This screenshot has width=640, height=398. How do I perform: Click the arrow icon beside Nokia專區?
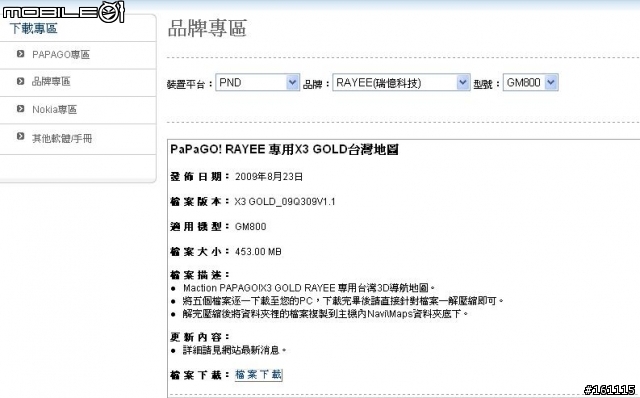(20, 109)
